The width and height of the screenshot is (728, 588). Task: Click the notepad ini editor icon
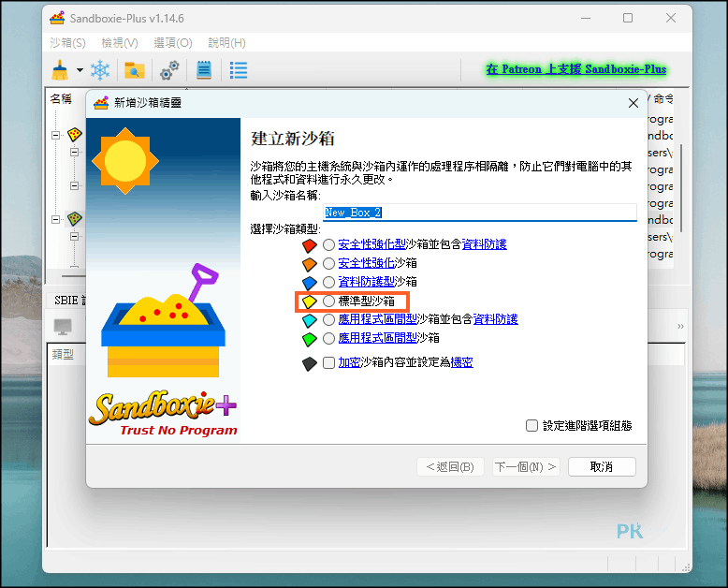point(204,70)
